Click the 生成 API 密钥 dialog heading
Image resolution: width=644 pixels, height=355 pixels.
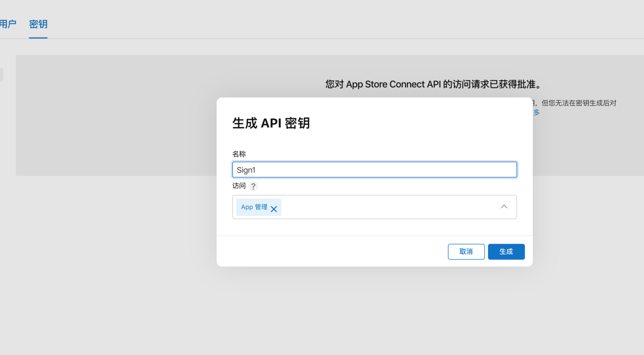271,123
